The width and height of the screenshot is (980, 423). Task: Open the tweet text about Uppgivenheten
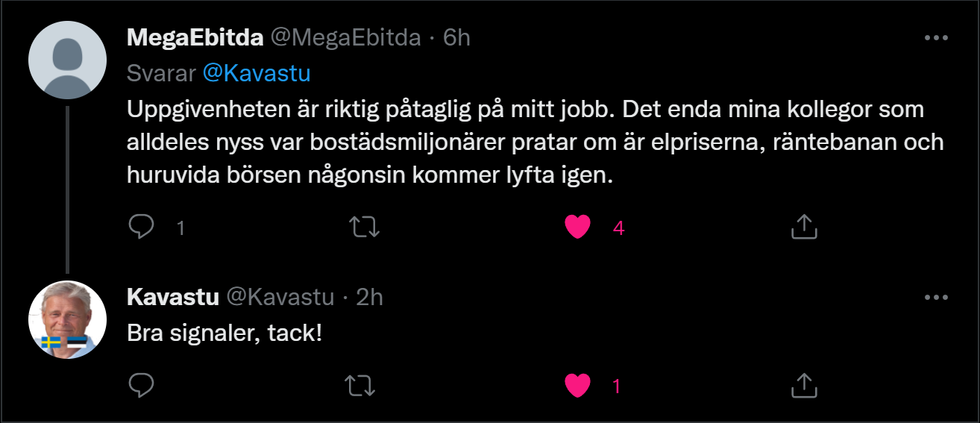point(522,143)
